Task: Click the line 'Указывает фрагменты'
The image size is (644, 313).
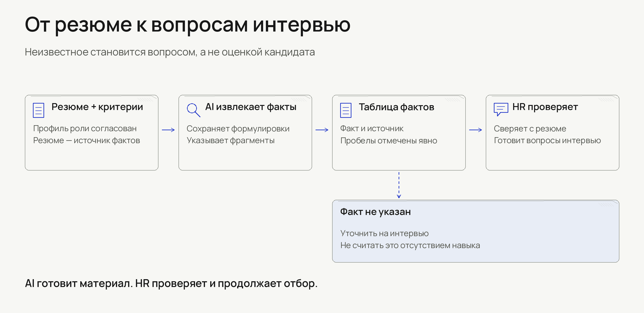Action: (x=230, y=140)
